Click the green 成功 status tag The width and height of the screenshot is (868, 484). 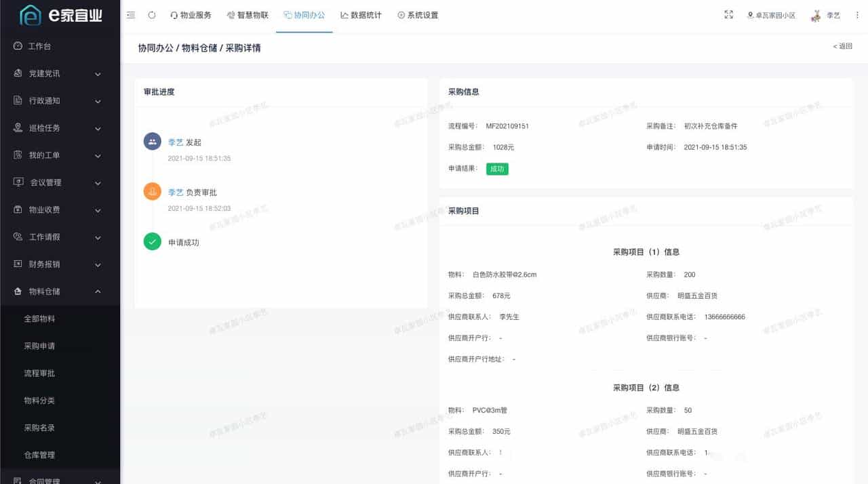(x=497, y=168)
